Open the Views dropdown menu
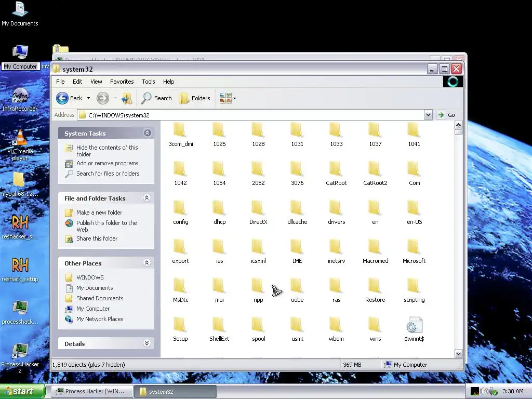Screen dimensions: 532x399 click(x=228, y=98)
